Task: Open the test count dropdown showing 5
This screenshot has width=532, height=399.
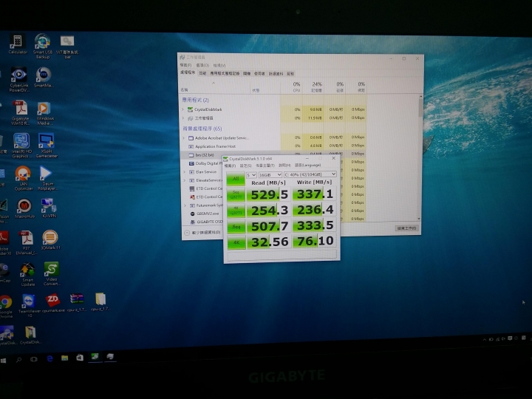Action: click(251, 174)
